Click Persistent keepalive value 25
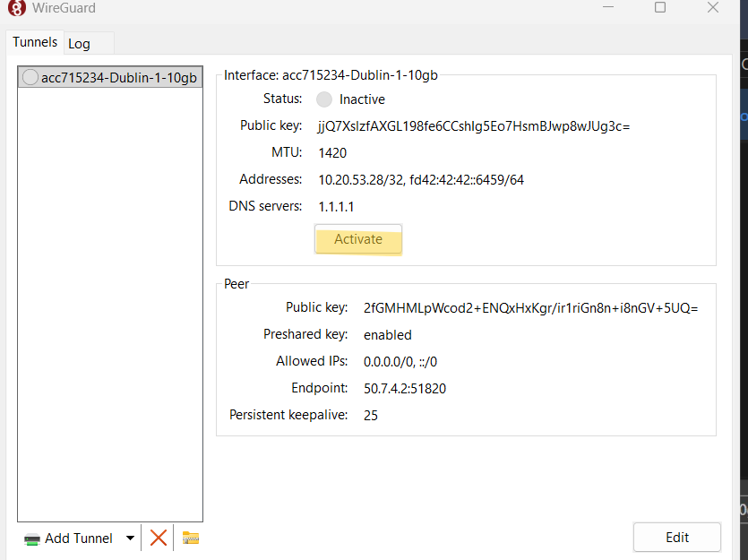 [x=371, y=416]
